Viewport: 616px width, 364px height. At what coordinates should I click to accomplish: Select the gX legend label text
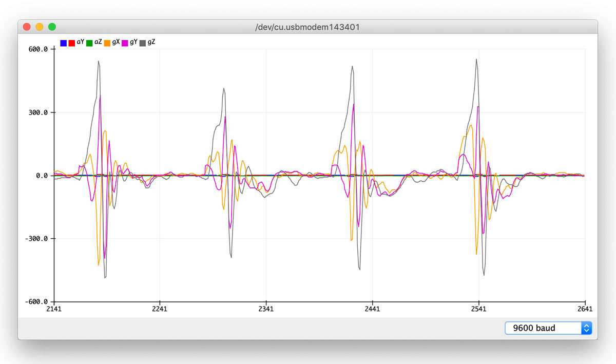[x=116, y=43]
